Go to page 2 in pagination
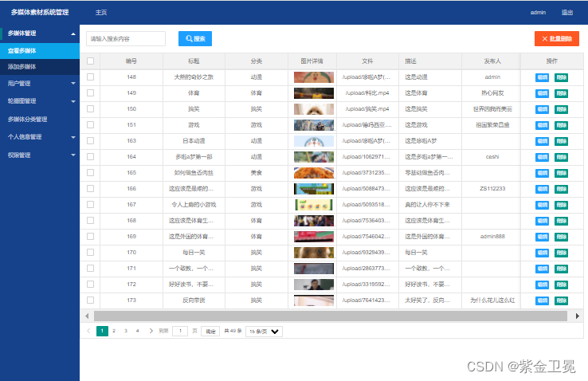588x381 pixels. click(x=114, y=331)
